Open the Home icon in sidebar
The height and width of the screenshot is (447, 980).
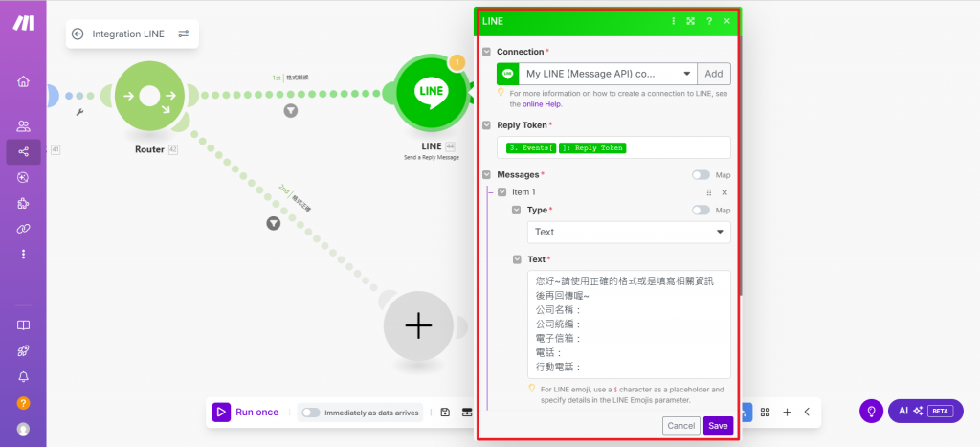(x=23, y=81)
